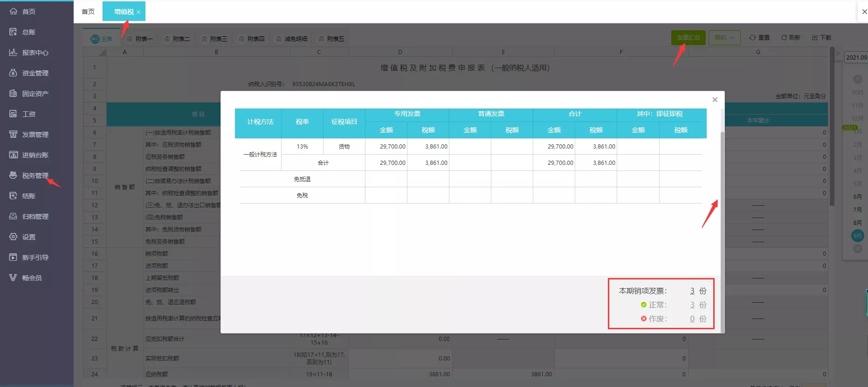Viewport: 868px width, 387px height.
Task: Select the 固定资产 icon
Action: pyautogui.click(x=13, y=94)
